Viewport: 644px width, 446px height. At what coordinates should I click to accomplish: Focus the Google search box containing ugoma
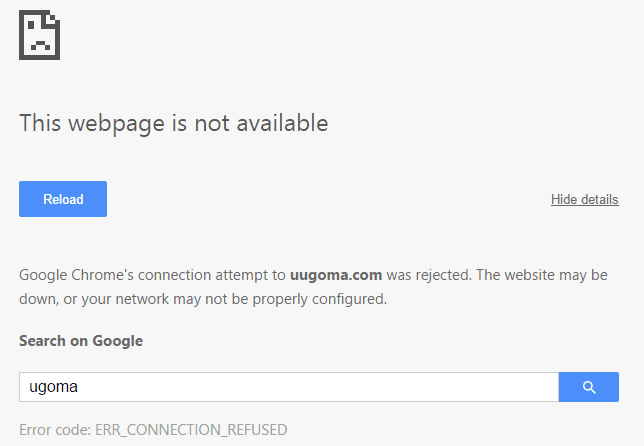coord(289,387)
